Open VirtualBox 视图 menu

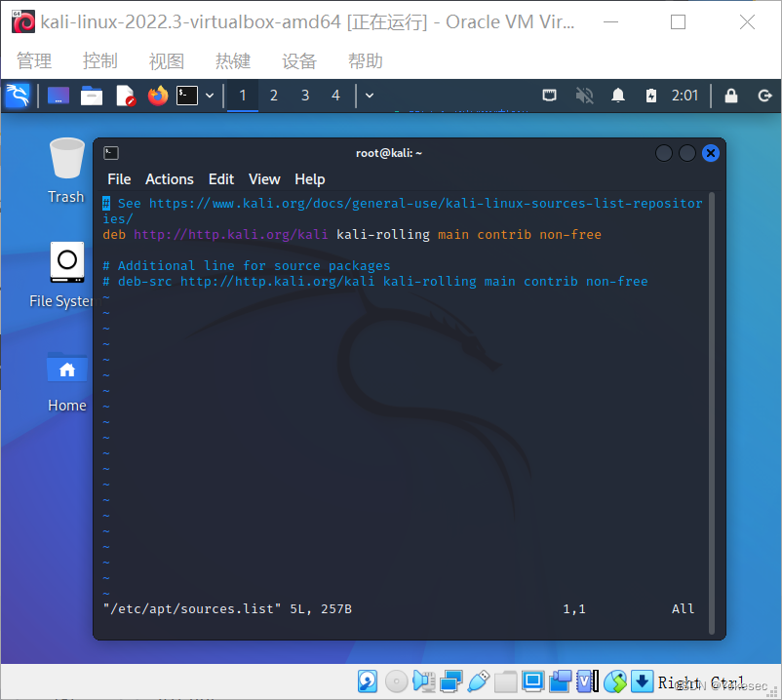pos(167,60)
